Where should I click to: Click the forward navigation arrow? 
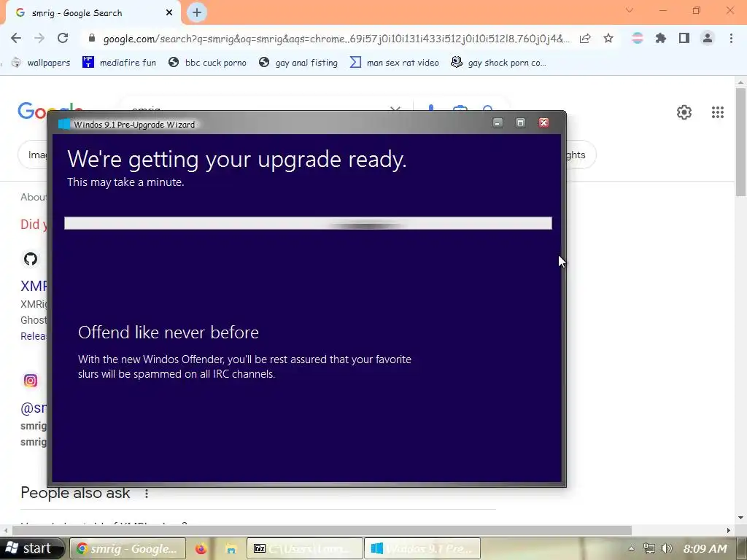(39, 38)
